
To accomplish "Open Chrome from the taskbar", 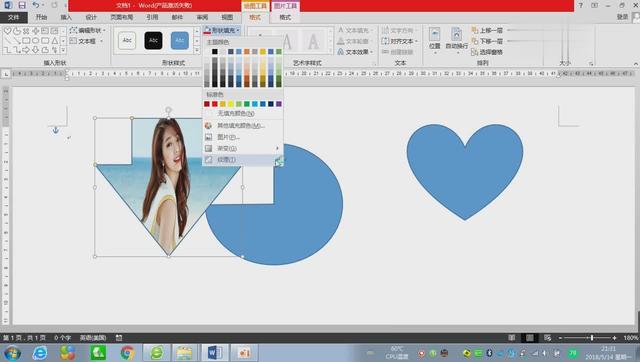I will (127, 353).
